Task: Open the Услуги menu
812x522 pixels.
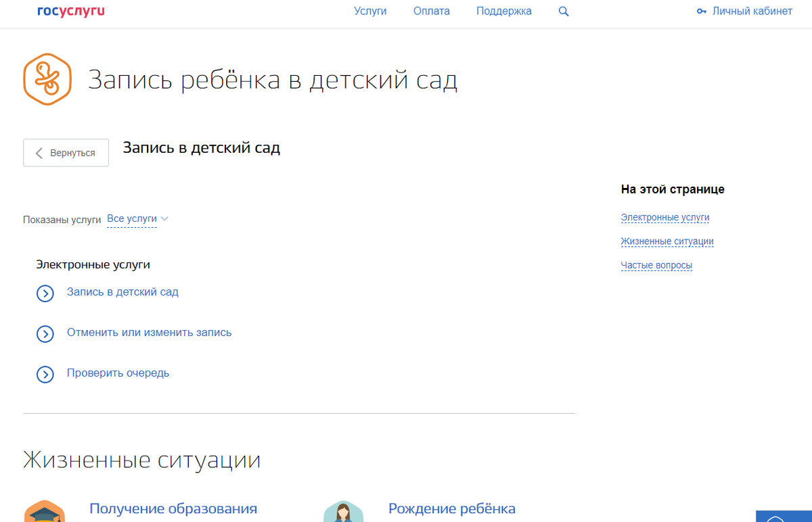Action: 370,11
